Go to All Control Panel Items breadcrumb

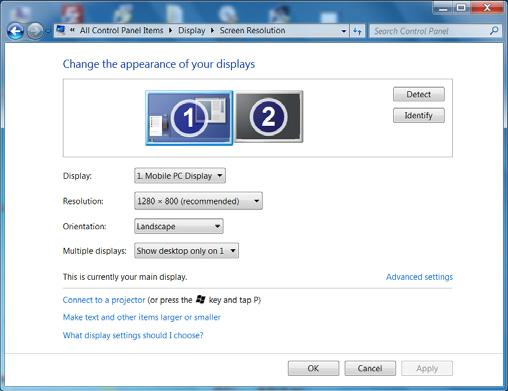121,30
